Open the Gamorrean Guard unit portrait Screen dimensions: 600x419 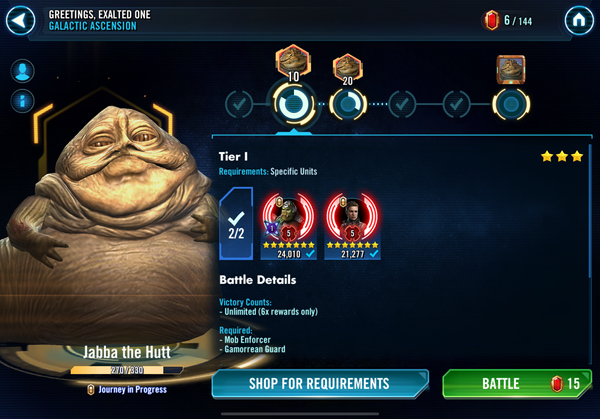[x=289, y=226]
